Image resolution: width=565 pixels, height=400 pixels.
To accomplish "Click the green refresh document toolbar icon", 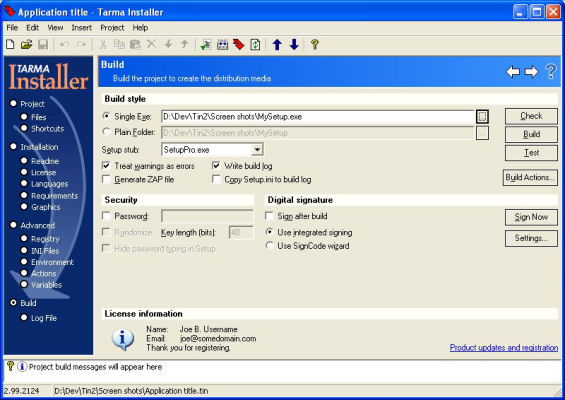I will 255,44.
